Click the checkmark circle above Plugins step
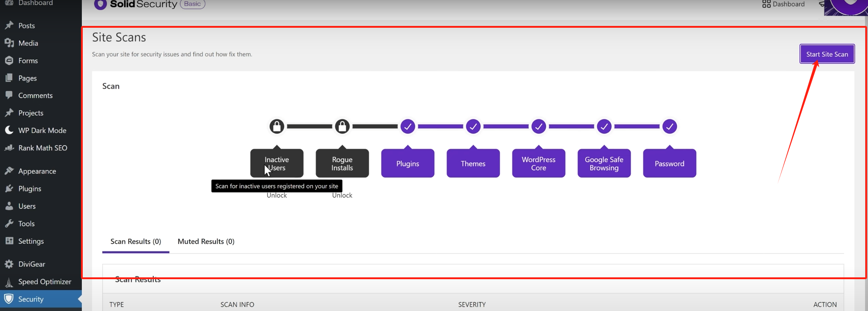 (x=408, y=126)
